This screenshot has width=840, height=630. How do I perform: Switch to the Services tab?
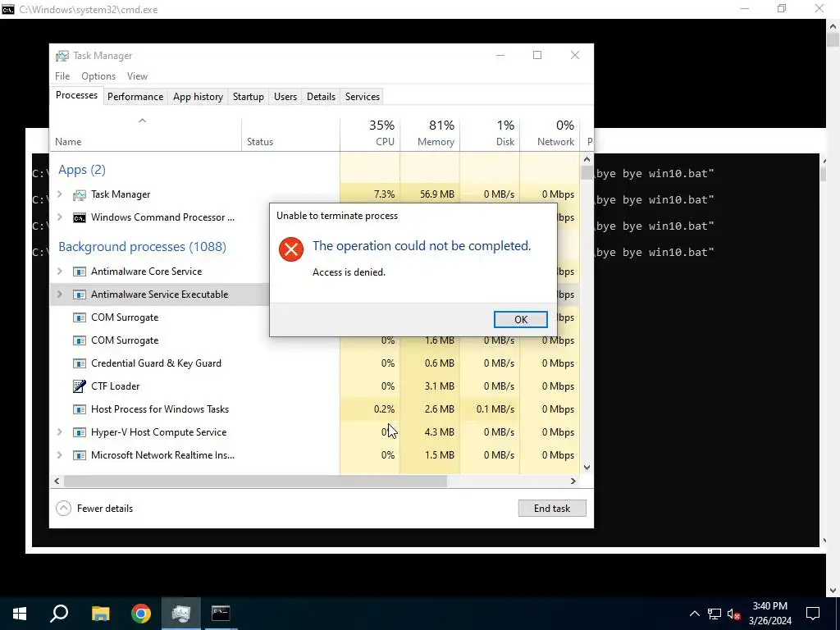coord(362,97)
